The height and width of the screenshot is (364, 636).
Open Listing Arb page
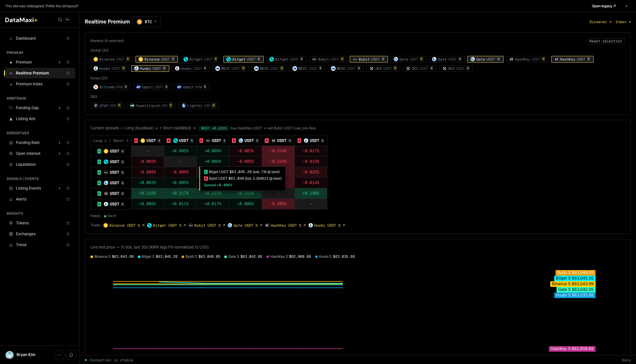tap(26, 119)
